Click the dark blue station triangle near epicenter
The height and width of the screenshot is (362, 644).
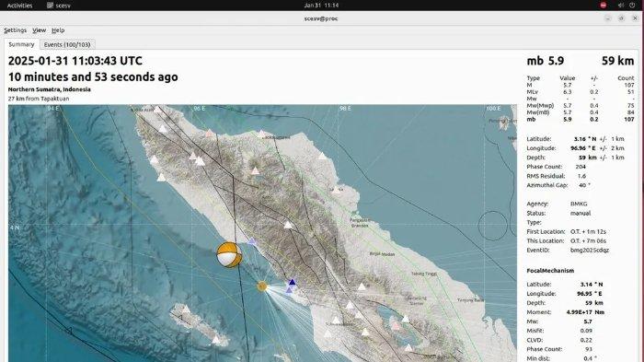pyautogui.click(x=292, y=282)
